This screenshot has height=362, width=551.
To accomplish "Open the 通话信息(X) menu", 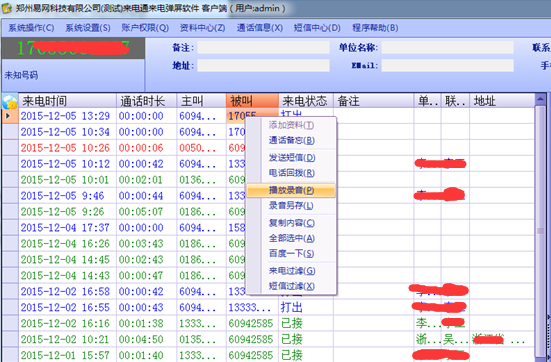I will 259,28.
